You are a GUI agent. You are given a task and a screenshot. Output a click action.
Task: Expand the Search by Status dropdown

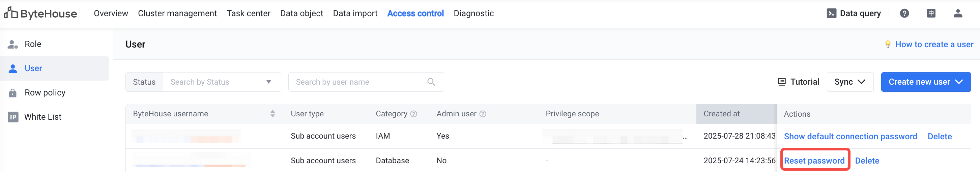pos(222,82)
